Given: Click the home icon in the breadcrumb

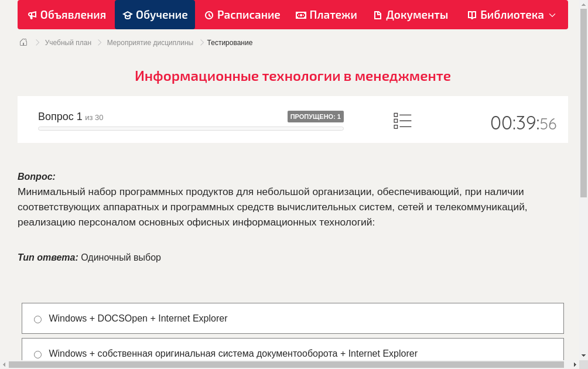Looking at the screenshot, I should [x=23, y=42].
